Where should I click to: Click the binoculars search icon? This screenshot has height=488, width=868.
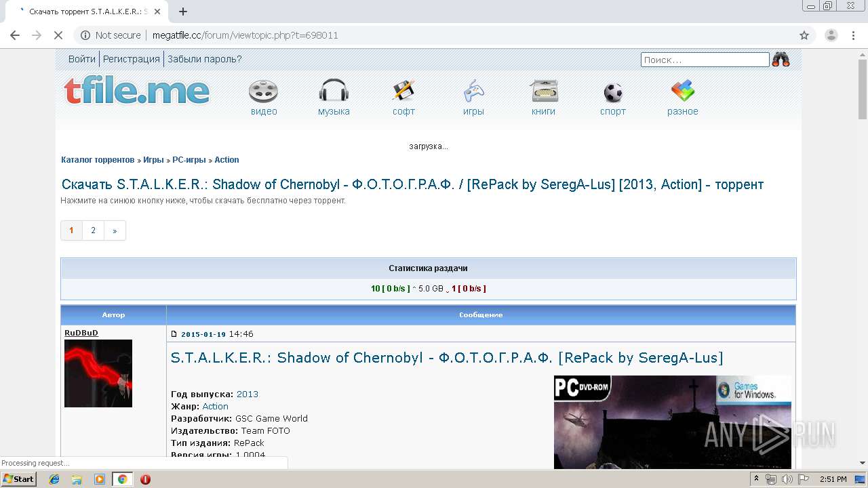pyautogui.click(x=781, y=60)
